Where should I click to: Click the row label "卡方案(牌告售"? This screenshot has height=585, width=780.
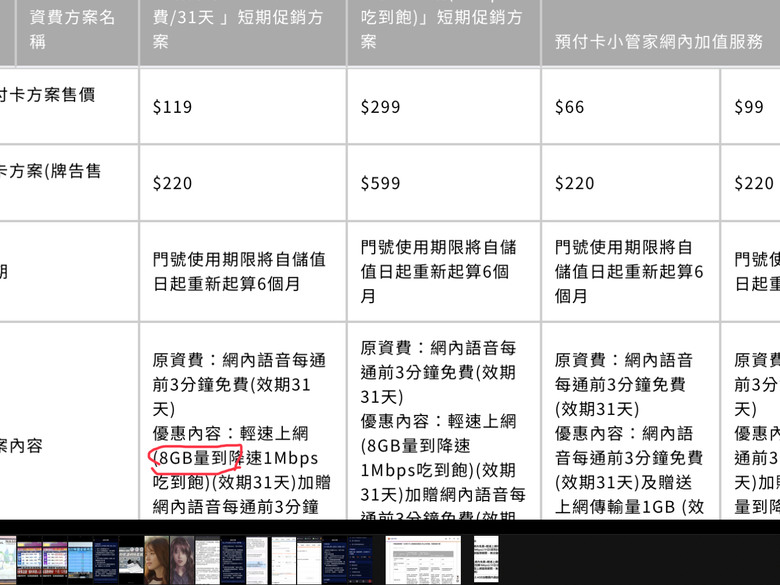[50, 171]
